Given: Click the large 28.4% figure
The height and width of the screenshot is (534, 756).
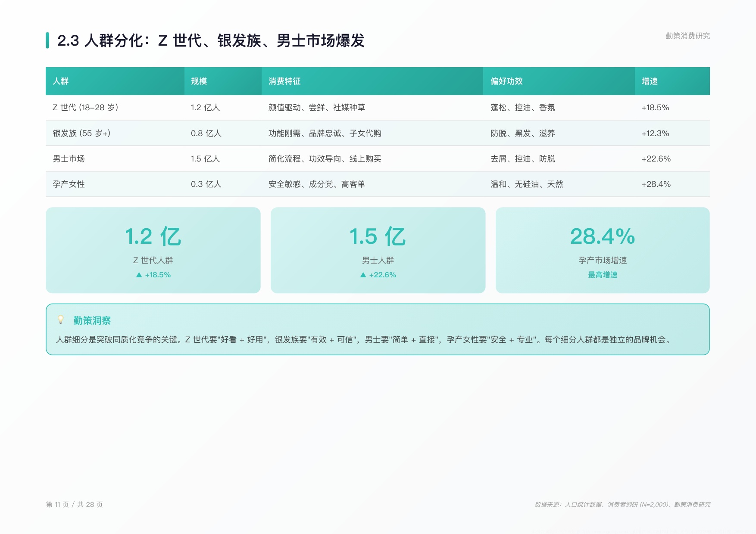Looking at the screenshot, I should coord(603,236).
